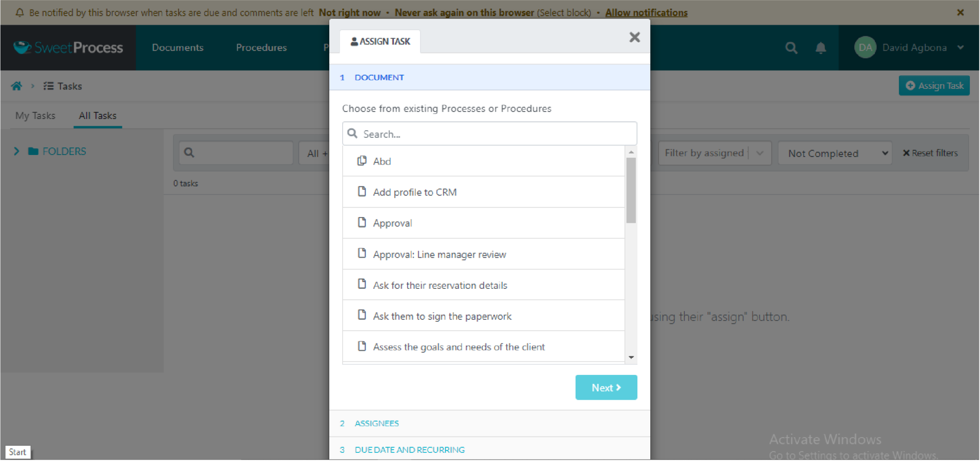The image size is (980, 461).
Task: Click the task list search magnifier icon
Action: 189,153
